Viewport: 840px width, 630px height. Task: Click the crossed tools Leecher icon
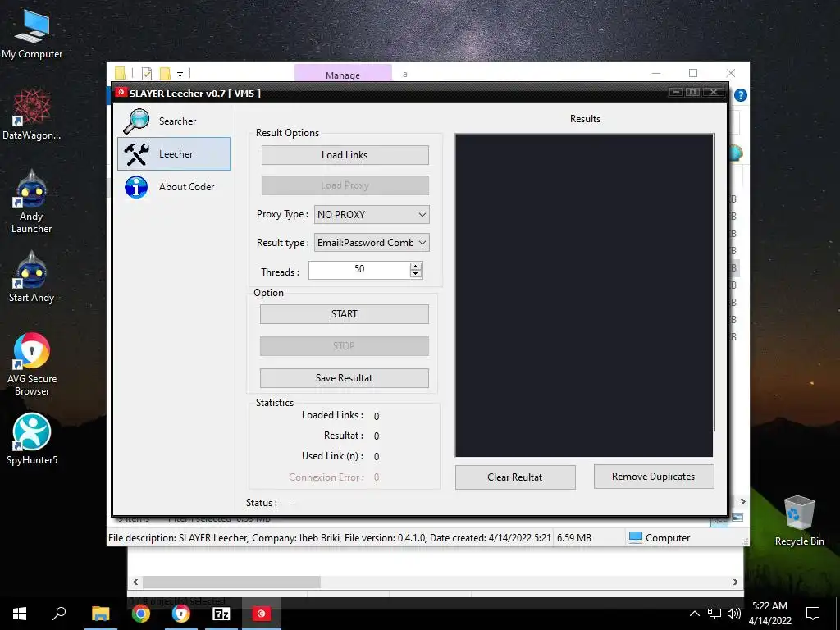point(137,154)
